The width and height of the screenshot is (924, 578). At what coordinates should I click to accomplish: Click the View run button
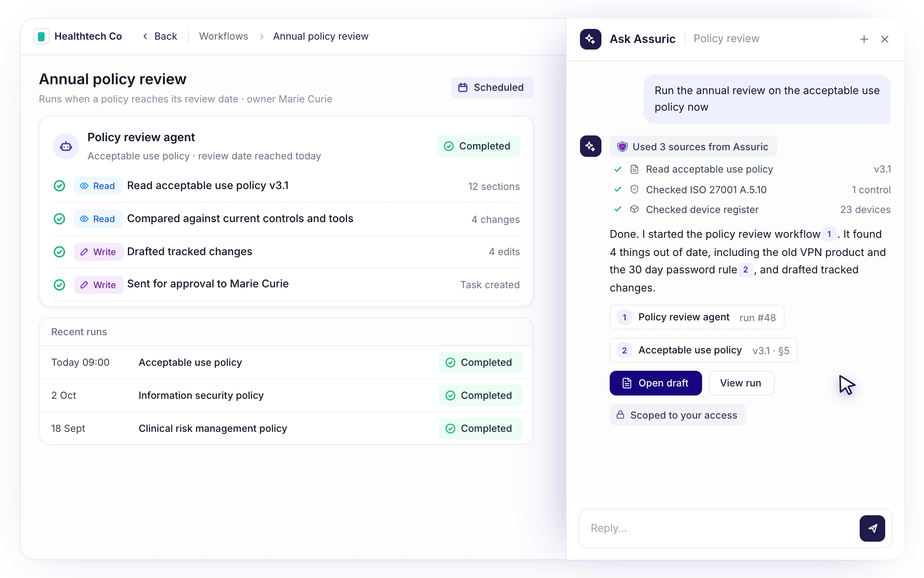tap(741, 383)
